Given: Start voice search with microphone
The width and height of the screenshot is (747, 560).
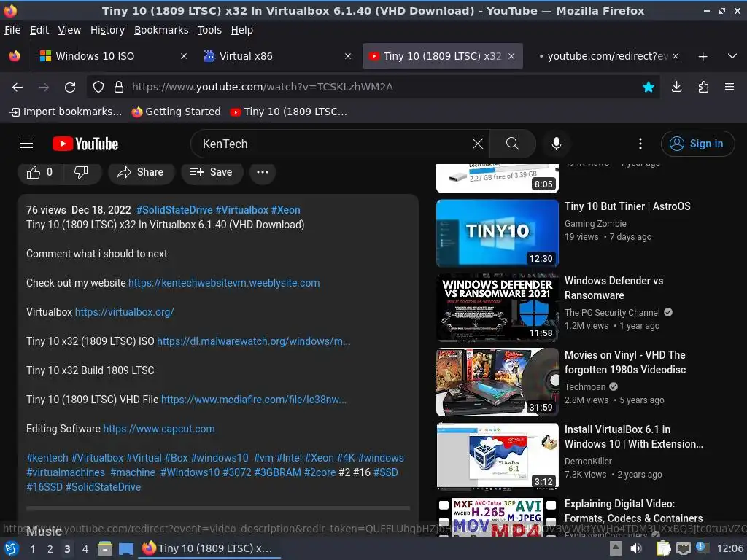Looking at the screenshot, I should pos(556,144).
